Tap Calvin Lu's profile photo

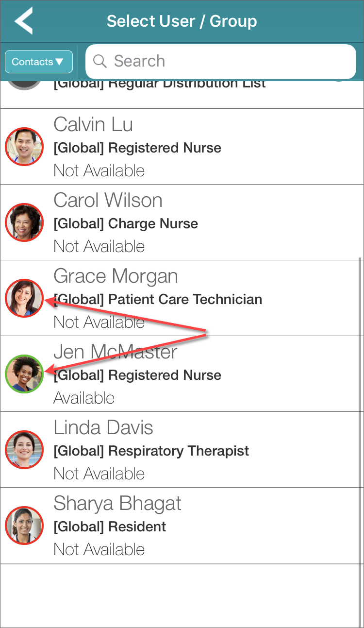pos(24,147)
